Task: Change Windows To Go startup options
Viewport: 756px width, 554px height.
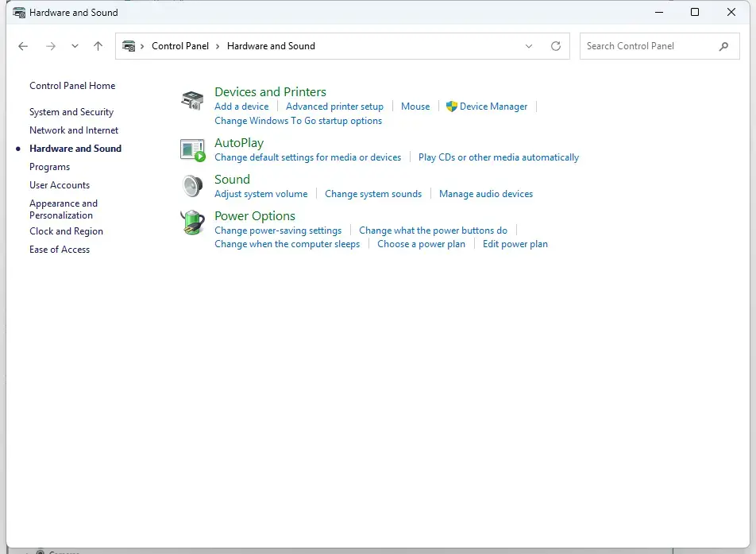Action: 298,121
